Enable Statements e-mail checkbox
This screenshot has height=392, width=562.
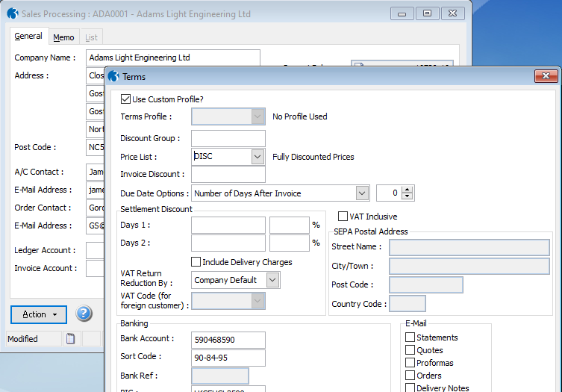410,337
